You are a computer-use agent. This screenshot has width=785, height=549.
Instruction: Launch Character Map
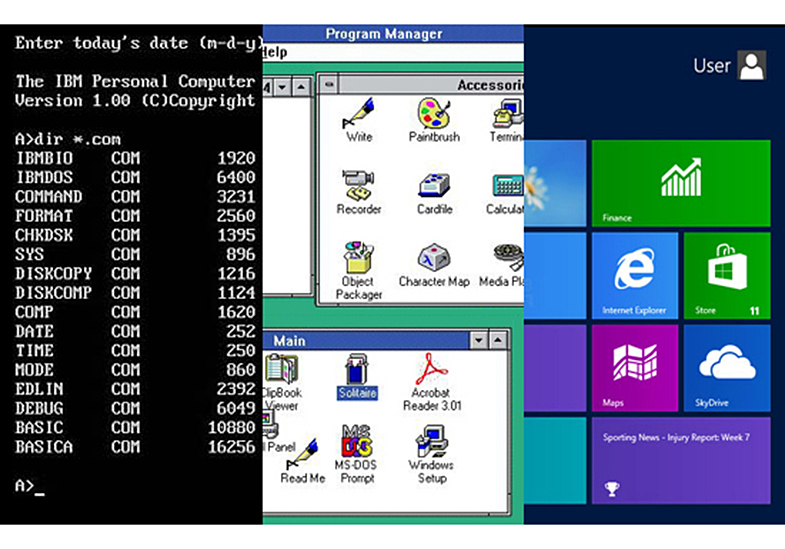(x=434, y=265)
